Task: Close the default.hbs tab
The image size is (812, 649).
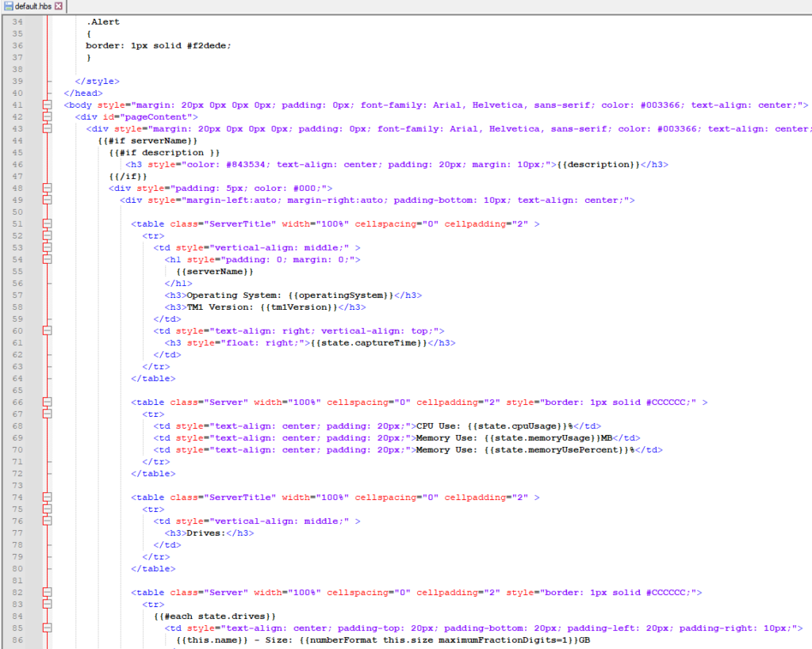Action: (59, 6)
